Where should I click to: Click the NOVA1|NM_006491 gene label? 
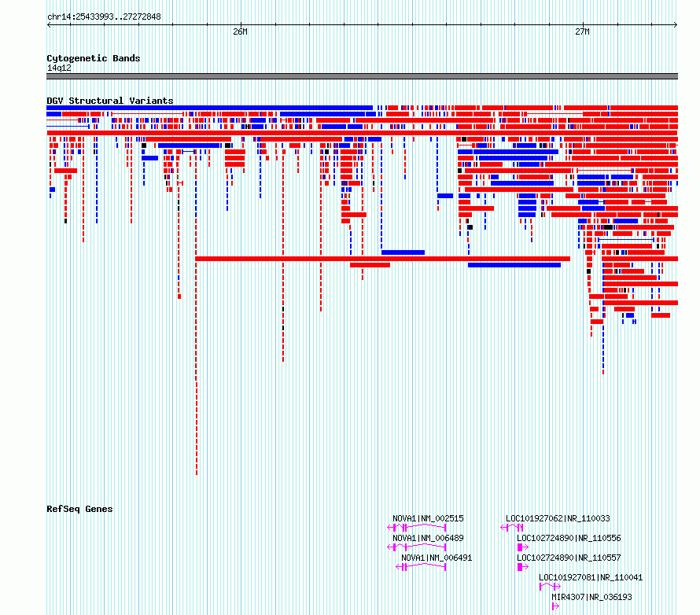(437, 558)
